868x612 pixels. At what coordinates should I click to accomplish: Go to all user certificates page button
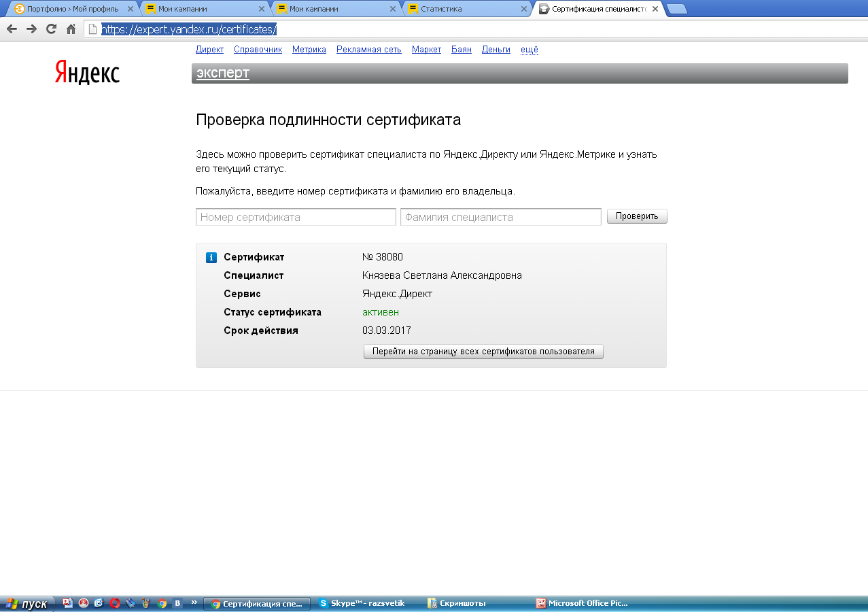coord(483,352)
